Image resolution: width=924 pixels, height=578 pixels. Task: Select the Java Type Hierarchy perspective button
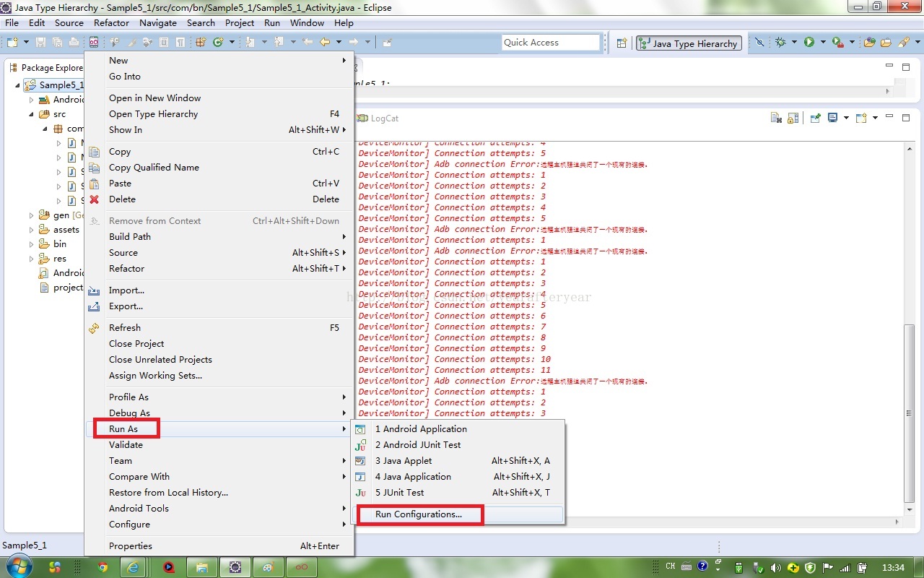[x=689, y=43]
